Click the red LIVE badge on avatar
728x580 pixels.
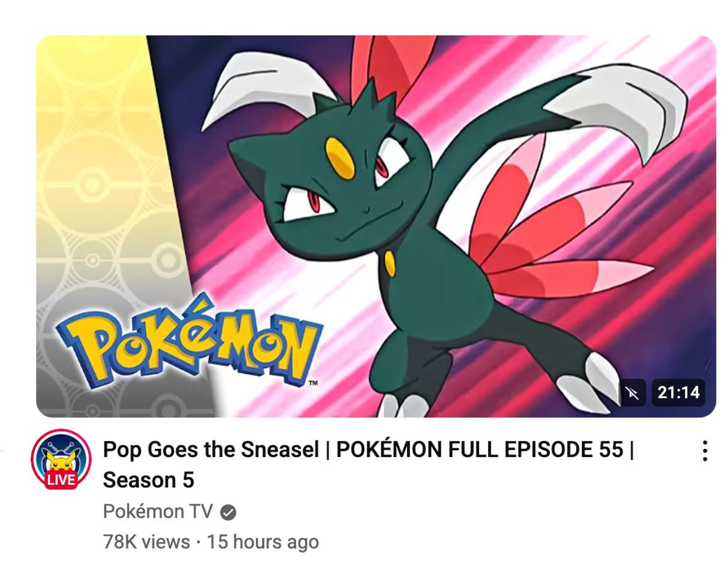[61, 480]
